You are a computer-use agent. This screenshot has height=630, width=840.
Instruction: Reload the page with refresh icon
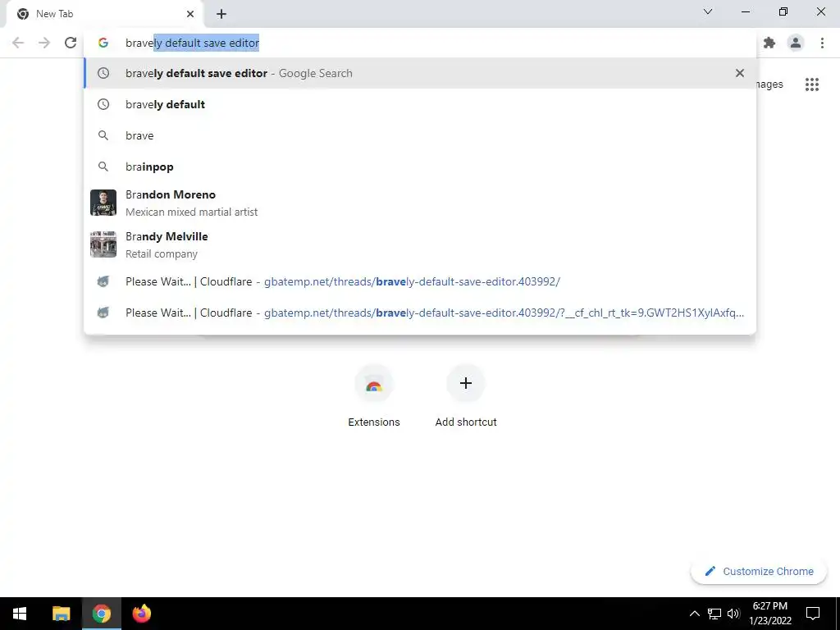[71, 43]
